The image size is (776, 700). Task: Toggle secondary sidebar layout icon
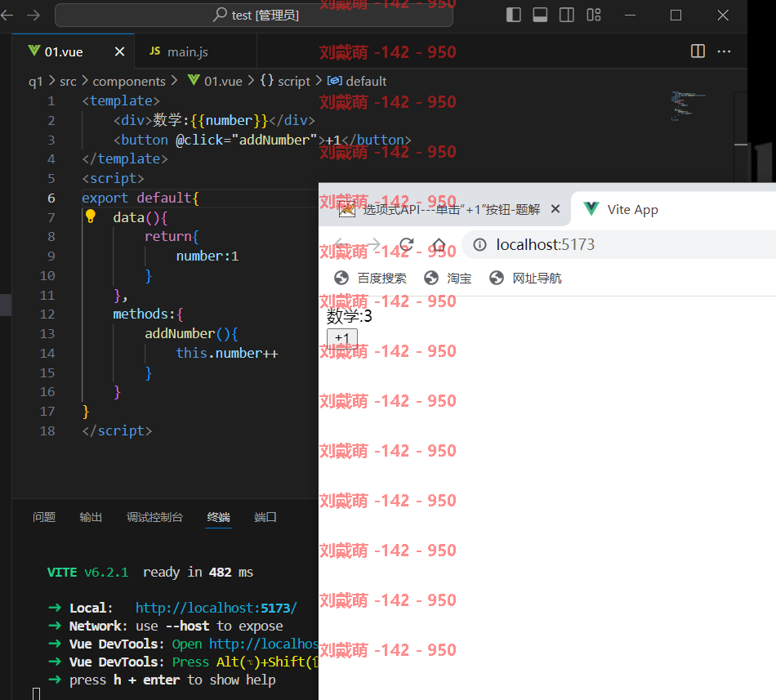[567, 15]
